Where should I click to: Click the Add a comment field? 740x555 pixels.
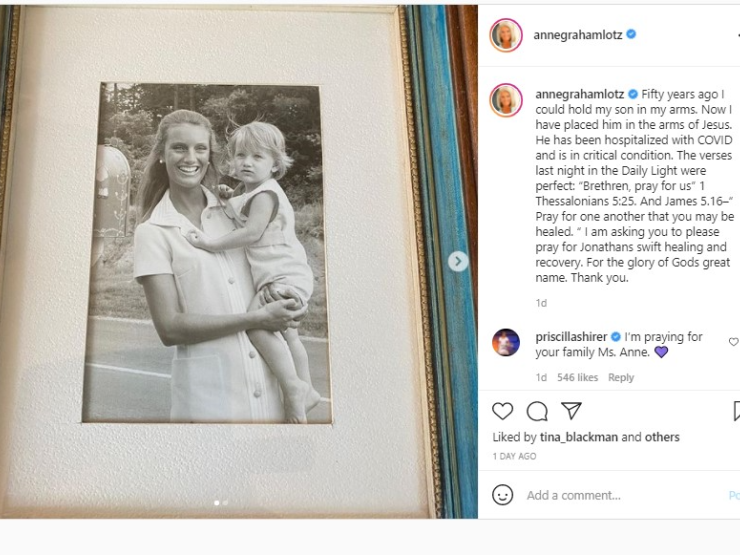(x=620, y=495)
